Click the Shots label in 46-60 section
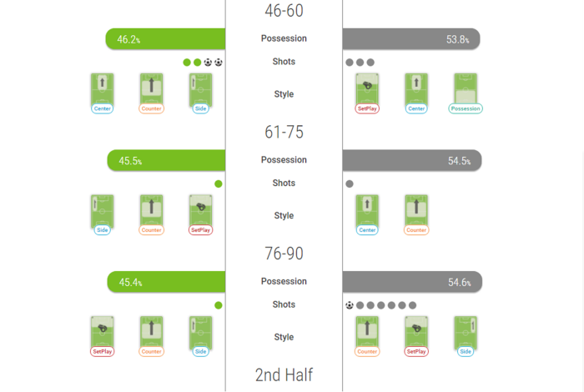This screenshot has width=584, height=392. (284, 62)
